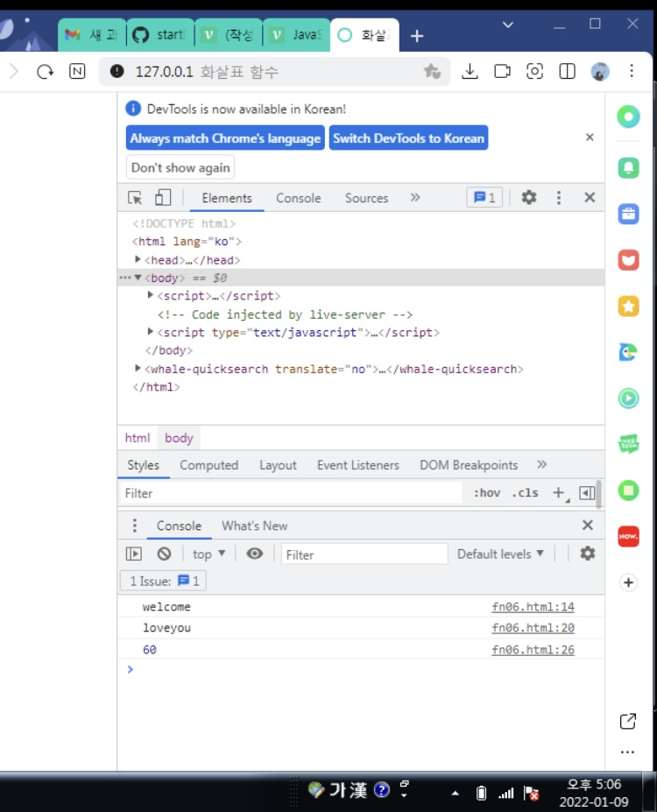Open the Computed pane tab
This screenshot has width=657, height=812.
coord(209,465)
